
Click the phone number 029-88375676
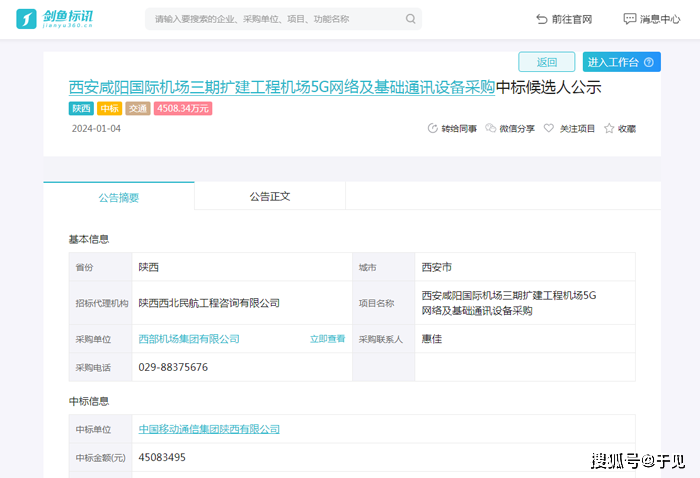pyautogui.click(x=173, y=367)
